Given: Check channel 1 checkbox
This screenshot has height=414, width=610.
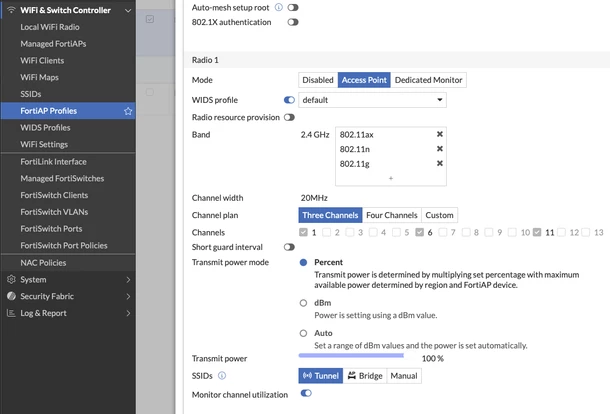Looking at the screenshot, I should click(303, 232).
